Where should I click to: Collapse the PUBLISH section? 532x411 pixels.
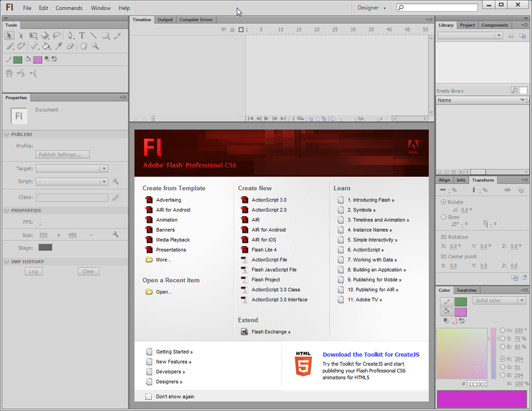coord(7,134)
